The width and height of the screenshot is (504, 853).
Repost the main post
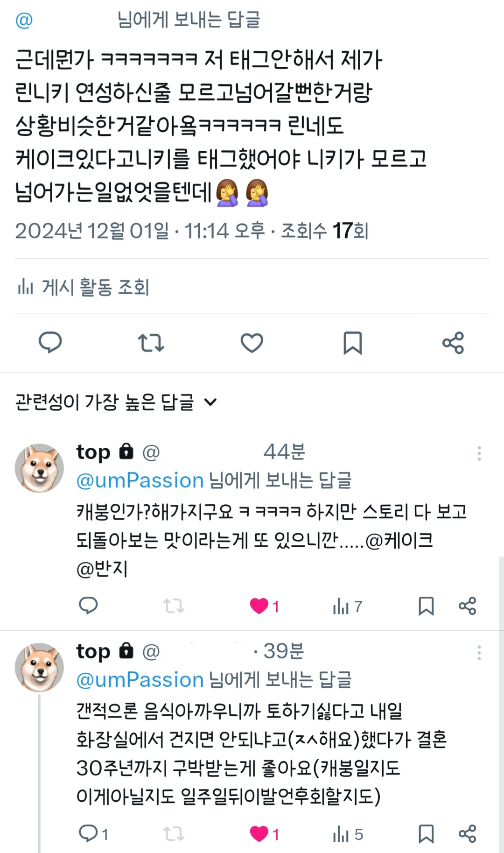click(151, 343)
